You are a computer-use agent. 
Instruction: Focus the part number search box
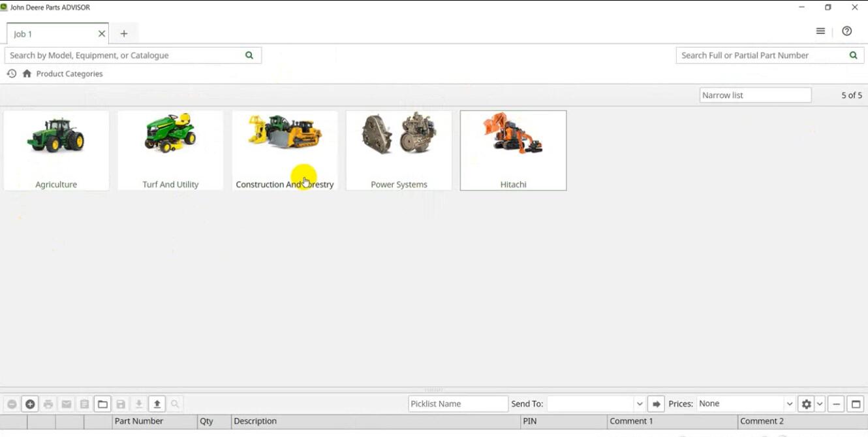point(770,56)
